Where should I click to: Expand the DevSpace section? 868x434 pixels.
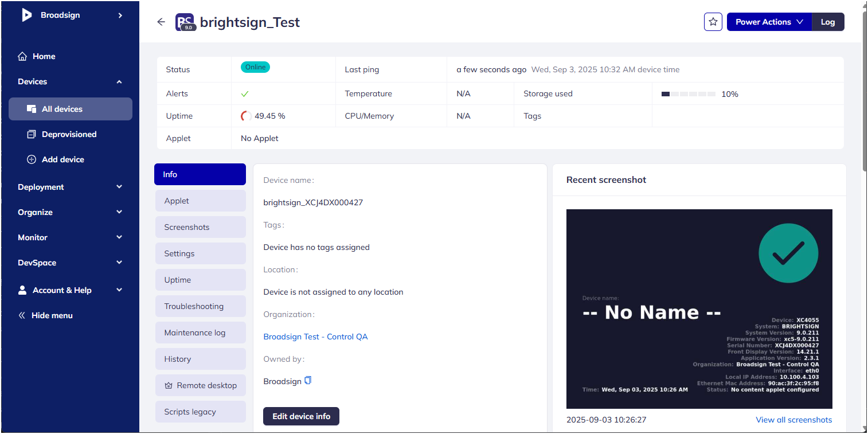pyautogui.click(x=71, y=263)
